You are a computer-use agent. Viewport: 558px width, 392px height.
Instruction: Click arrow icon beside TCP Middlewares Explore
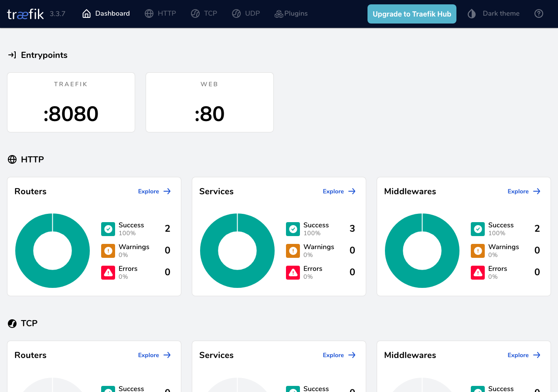[x=537, y=355]
